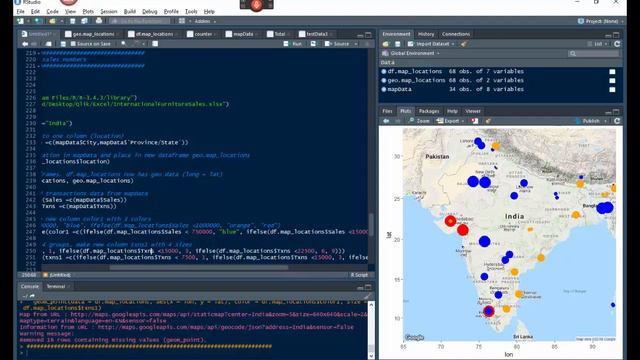Show the script in a new window
This screenshot has width=640, height=360.
49,44
